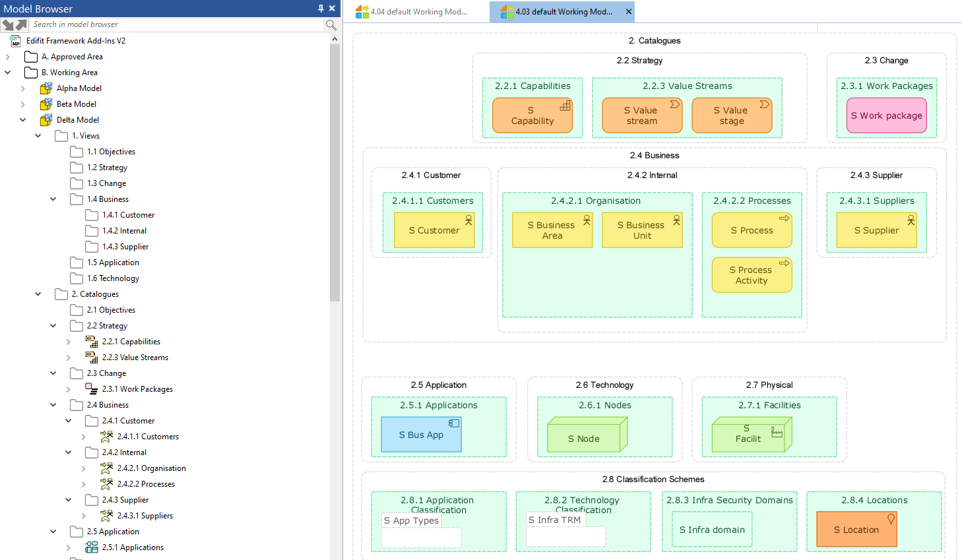Select the Alpha Model icon in the tree

46,88
